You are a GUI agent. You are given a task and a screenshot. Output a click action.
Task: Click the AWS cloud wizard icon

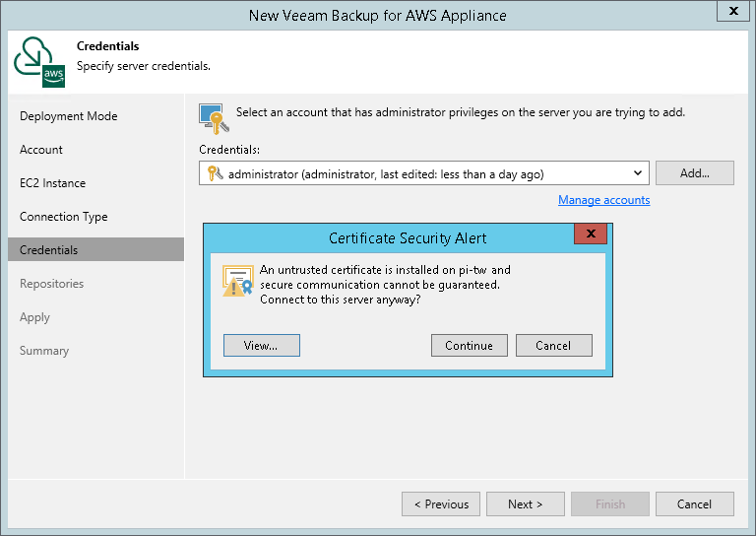point(39,62)
